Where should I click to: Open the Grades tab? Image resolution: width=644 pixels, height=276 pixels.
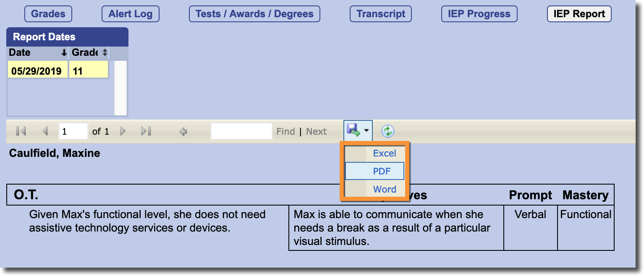coord(48,14)
